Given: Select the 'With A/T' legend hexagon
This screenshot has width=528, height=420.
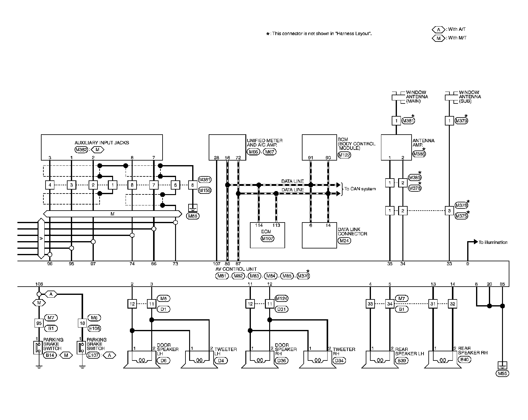Looking at the screenshot, I should point(438,30).
